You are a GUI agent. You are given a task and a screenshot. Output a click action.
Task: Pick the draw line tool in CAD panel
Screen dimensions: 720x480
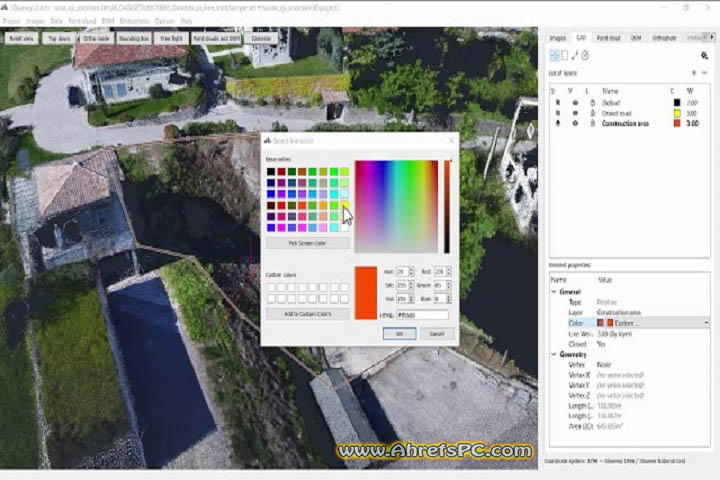[x=575, y=56]
